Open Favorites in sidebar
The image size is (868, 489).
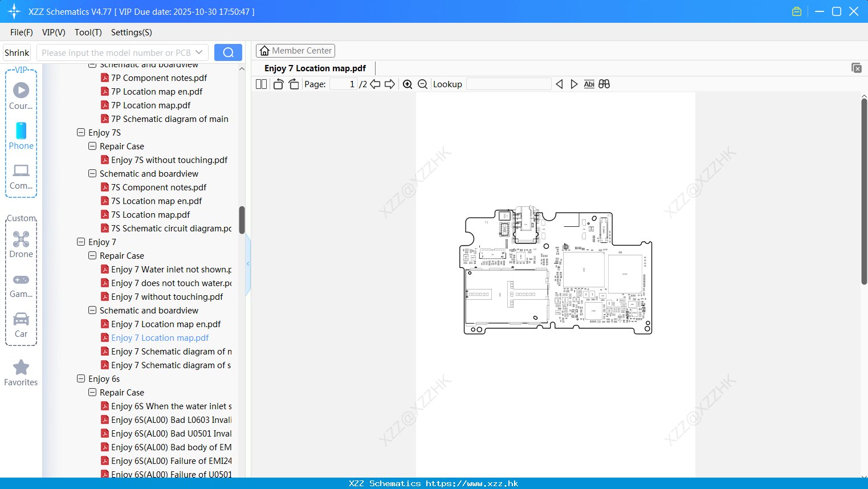[x=21, y=373]
